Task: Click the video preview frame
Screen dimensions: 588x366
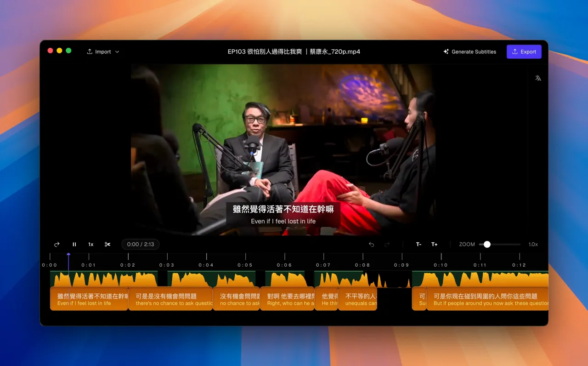Action: [283, 149]
